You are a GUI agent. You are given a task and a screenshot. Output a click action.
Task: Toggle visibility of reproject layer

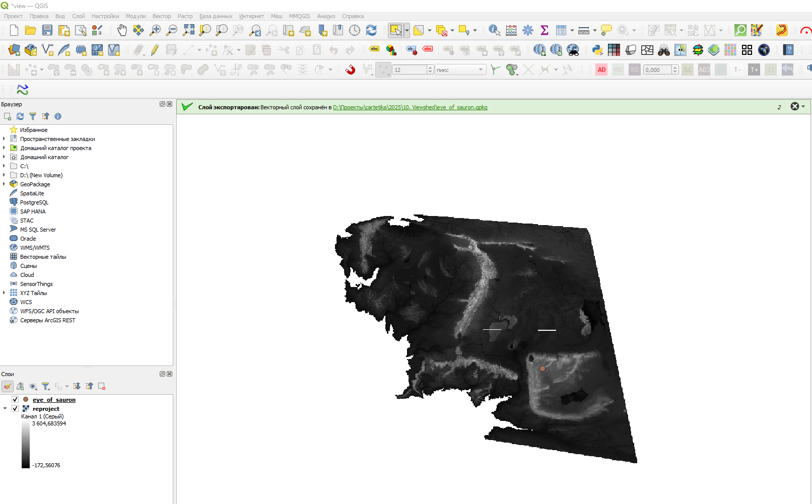coord(15,409)
